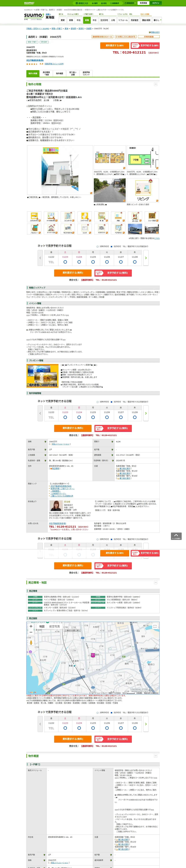The width and height of the screenshot is (186, 868).
Task: Click 会員登録 button in top bar
Action: 143,3
